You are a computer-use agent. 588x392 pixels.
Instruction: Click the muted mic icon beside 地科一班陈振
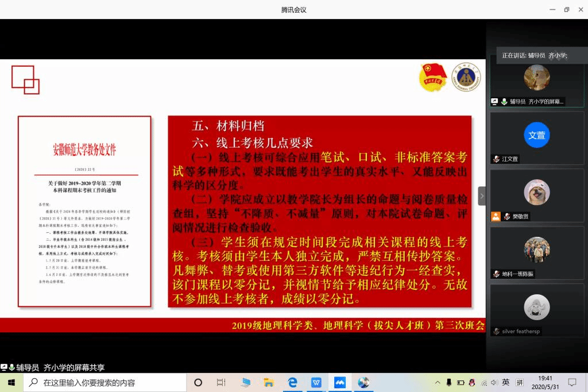496,274
